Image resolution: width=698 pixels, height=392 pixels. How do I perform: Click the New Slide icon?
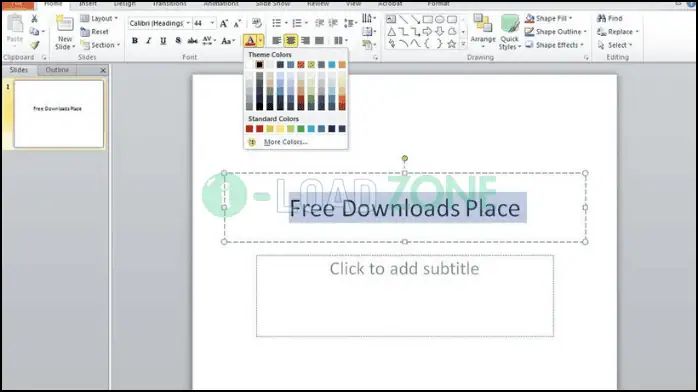click(x=65, y=24)
